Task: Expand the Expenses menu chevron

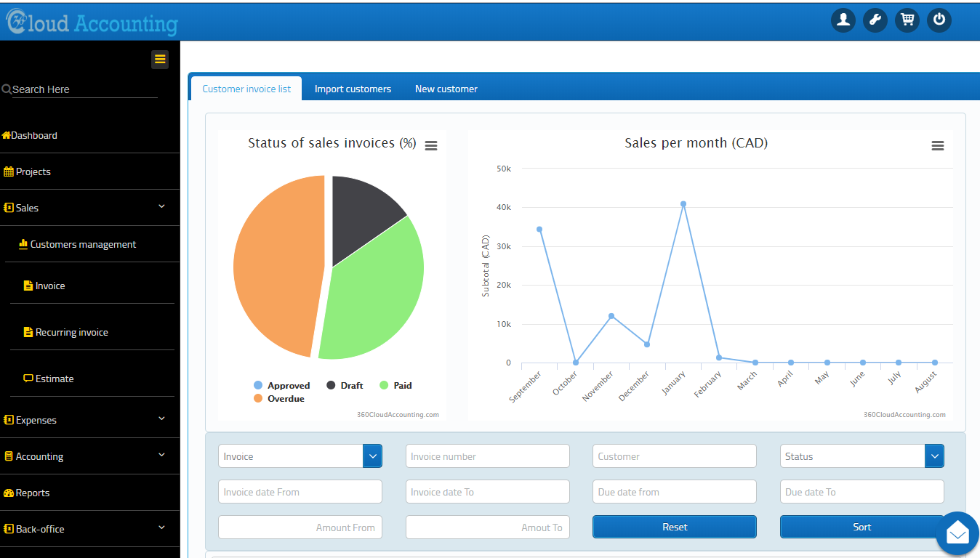Action: point(161,418)
